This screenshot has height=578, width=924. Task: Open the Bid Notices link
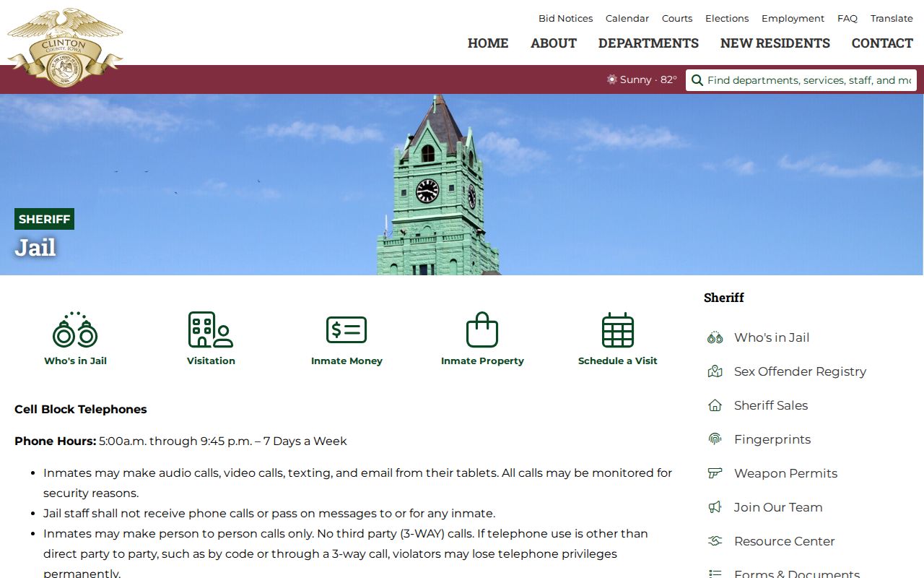pos(565,19)
